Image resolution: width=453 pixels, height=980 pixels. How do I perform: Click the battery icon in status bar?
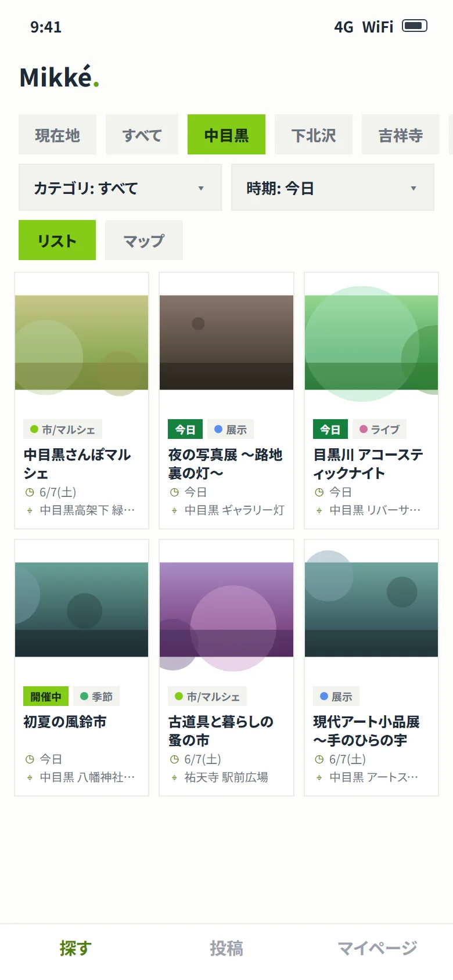click(415, 26)
